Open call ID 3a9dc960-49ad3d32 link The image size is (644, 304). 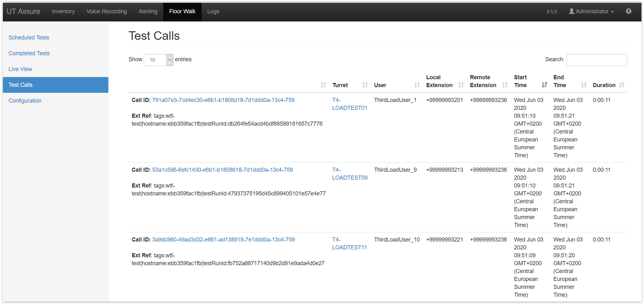(224, 240)
